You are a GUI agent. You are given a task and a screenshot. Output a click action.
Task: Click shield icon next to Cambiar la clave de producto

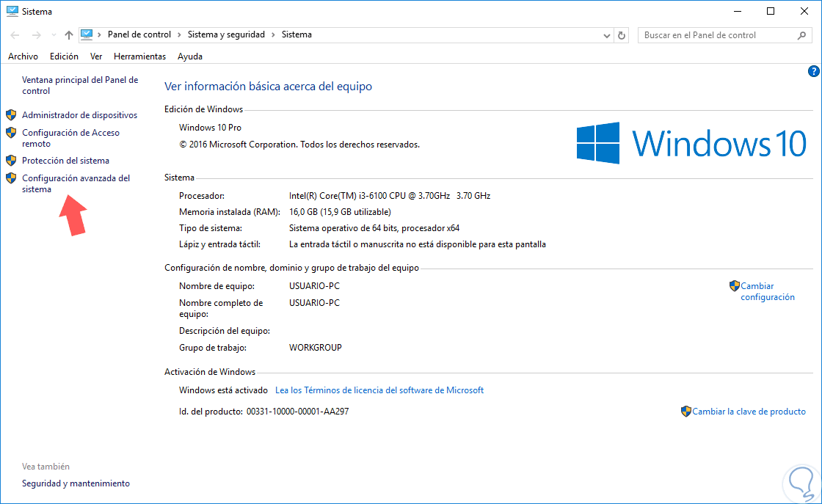(685, 412)
